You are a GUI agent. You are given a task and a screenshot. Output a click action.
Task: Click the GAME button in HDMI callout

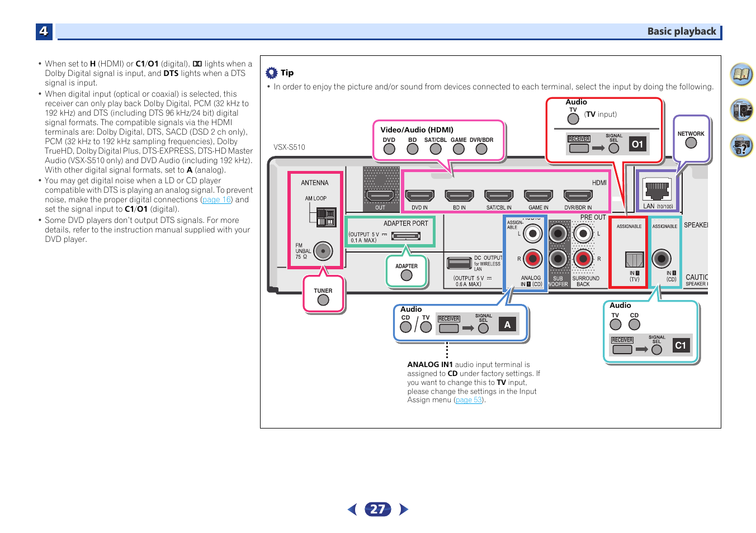tap(459, 149)
